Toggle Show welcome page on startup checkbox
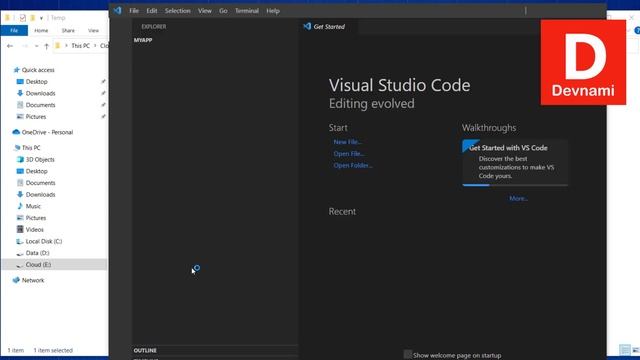 point(407,354)
